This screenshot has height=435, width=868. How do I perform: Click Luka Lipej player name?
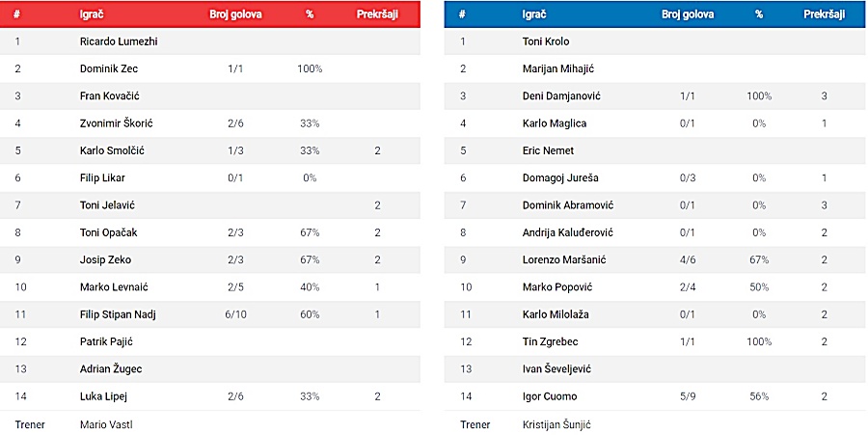[x=103, y=396]
